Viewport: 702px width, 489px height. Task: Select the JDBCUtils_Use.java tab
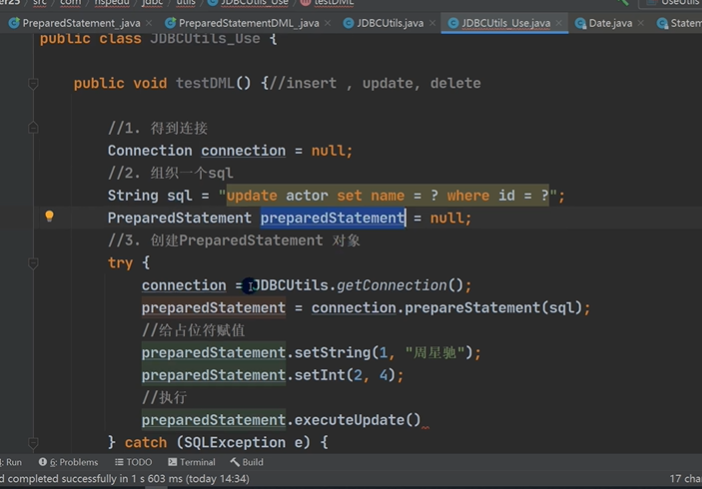click(x=505, y=23)
